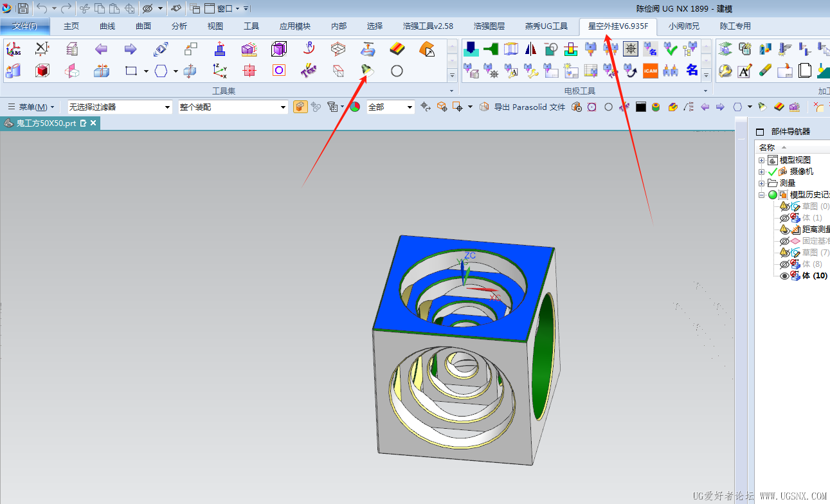The width and height of the screenshot is (830, 504).
Task: Click the XYZ coordinate axes tool icon
Action: pyautogui.click(x=220, y=71)
